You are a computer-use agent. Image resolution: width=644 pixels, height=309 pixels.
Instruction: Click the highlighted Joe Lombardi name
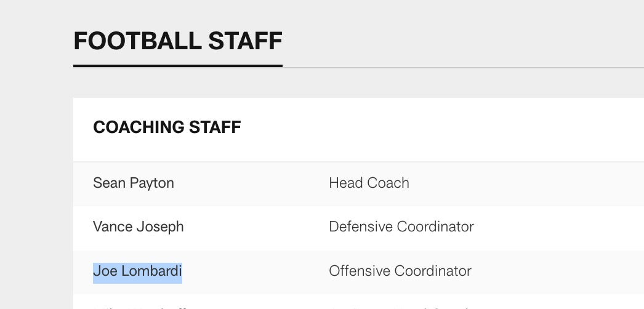pos(137,271)
